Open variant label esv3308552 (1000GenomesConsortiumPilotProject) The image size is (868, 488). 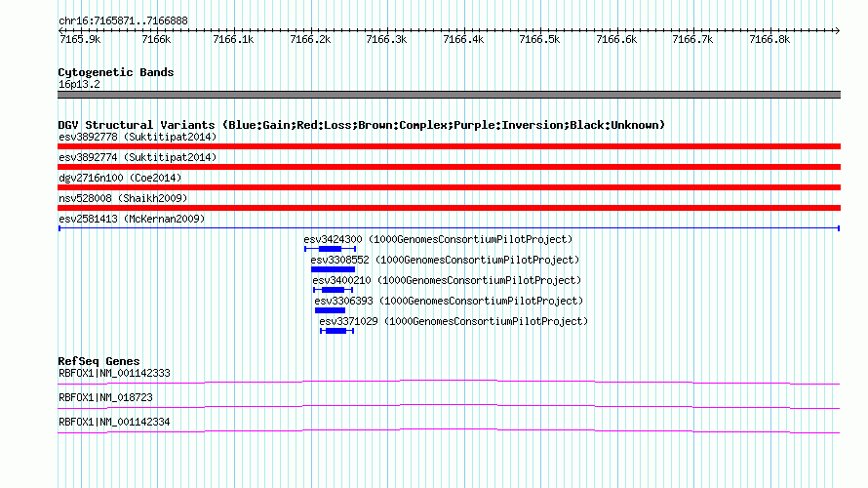(x=445, y=260)
